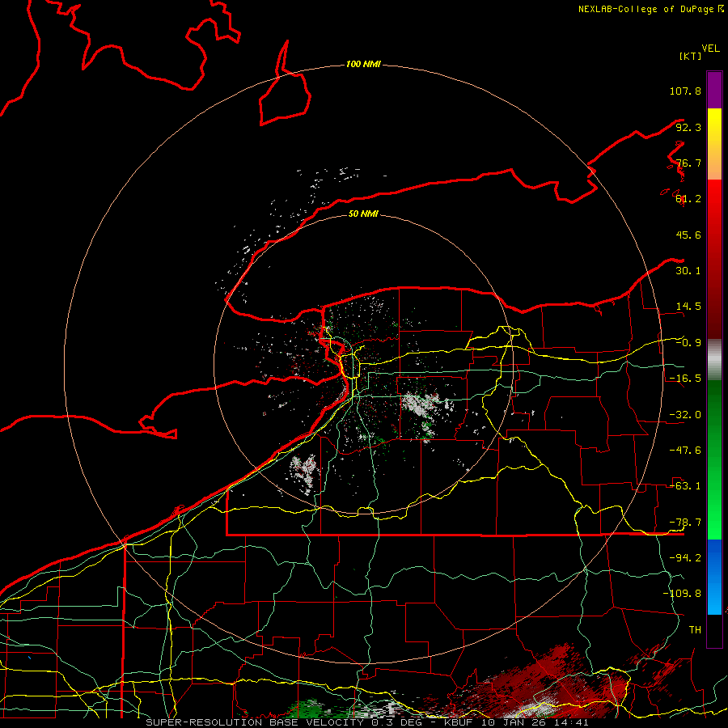Screen dimensions: 728x728
Task: Click the 61.2 velocity scale label
Action: (688, 199)
